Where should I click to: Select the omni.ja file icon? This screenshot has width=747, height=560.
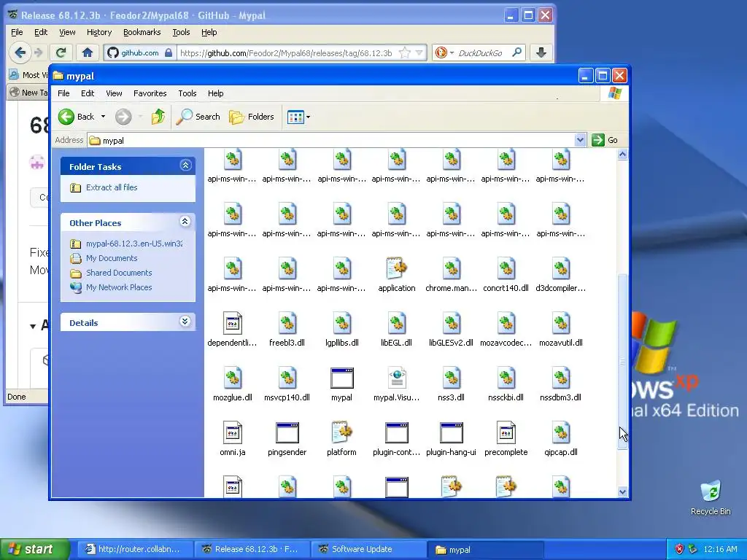(x=233, y=432)
